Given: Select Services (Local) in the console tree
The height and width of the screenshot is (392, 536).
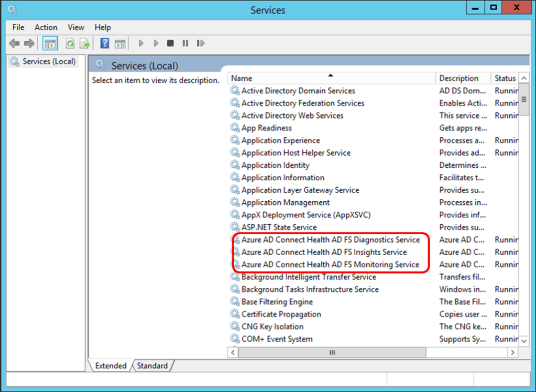Looking at the screenshot, I should pos(49,61).
